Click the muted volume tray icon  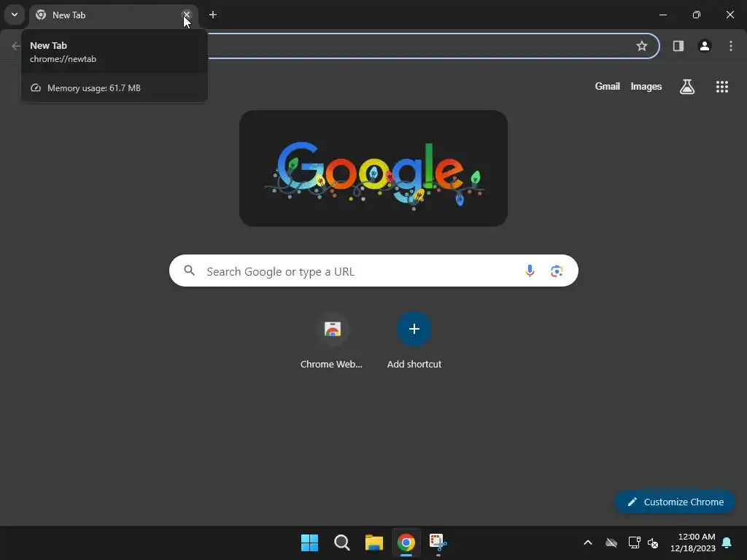point(653,542)
